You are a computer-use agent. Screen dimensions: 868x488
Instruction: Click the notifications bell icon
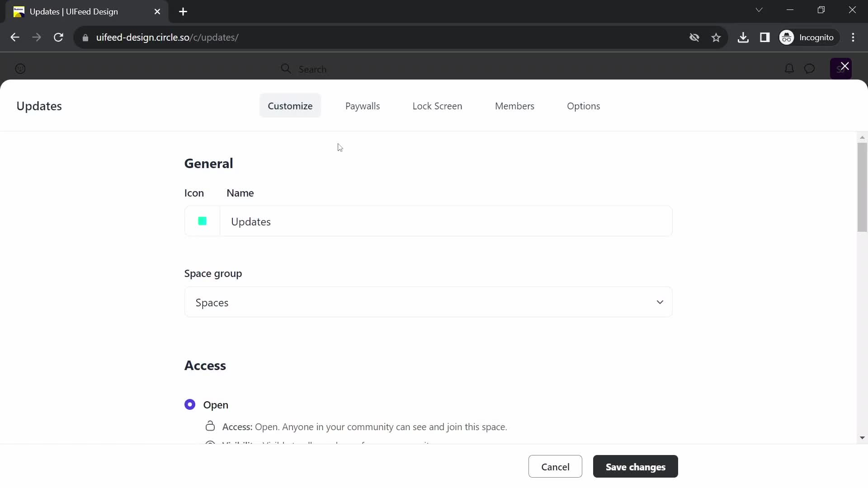click(790, 69)
